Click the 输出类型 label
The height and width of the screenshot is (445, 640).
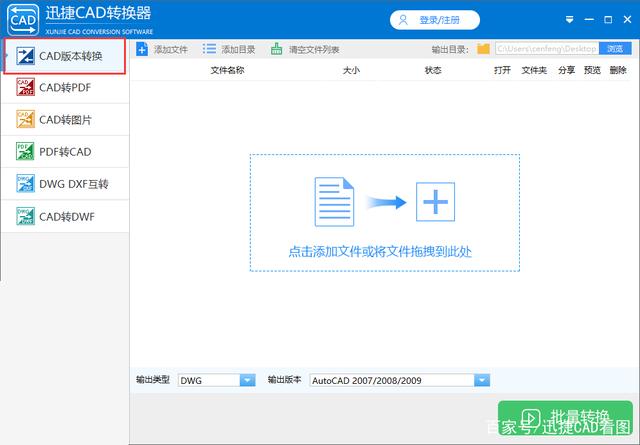pyautogui.click(x=153, y=380)
